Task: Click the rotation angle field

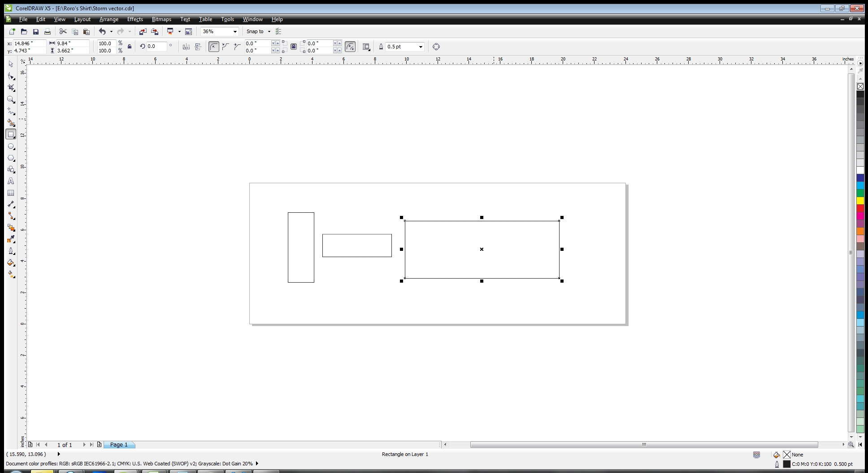Action: tap(156, 47)
